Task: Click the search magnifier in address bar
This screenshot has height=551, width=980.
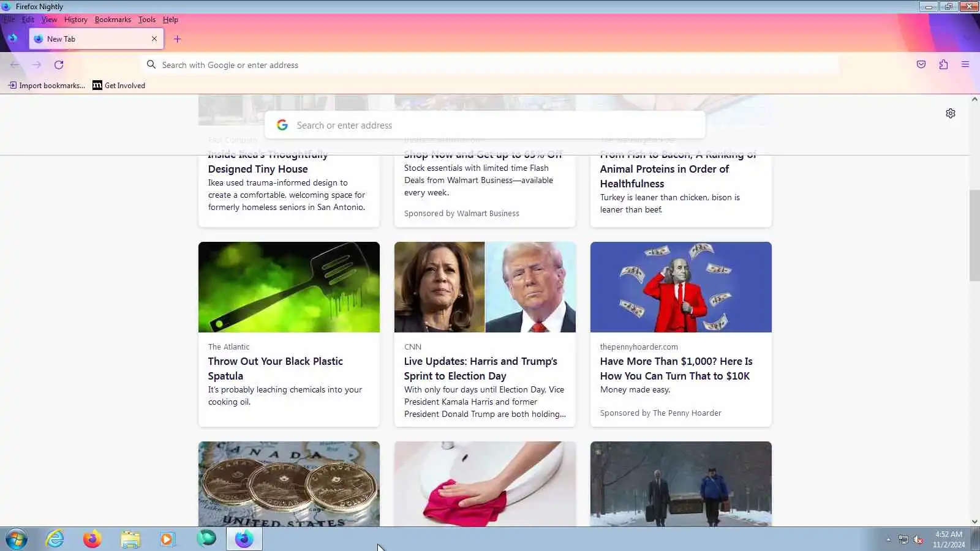Action: pyautogui.click(x=151, y=65)
